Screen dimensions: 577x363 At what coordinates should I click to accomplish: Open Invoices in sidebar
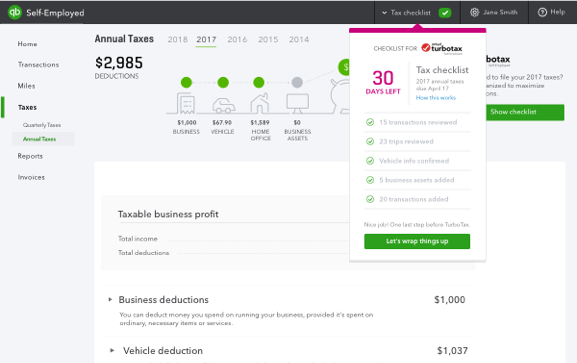tap(31, 177)
